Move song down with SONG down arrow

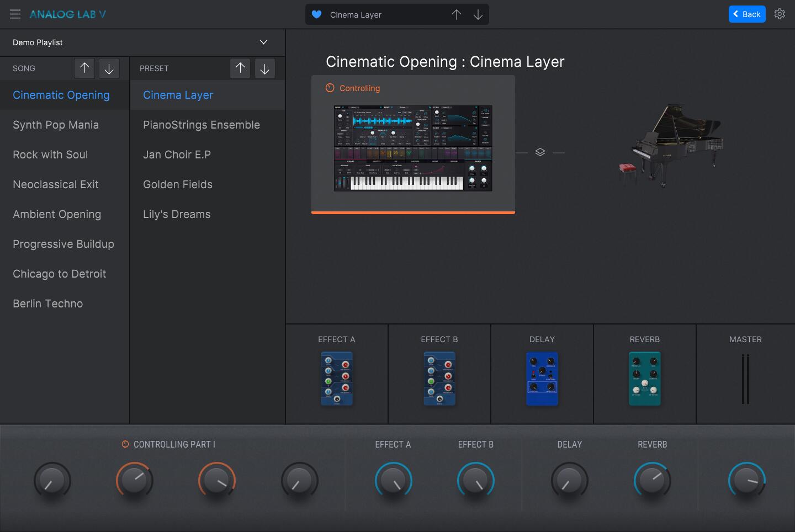[x=109, y=68]
